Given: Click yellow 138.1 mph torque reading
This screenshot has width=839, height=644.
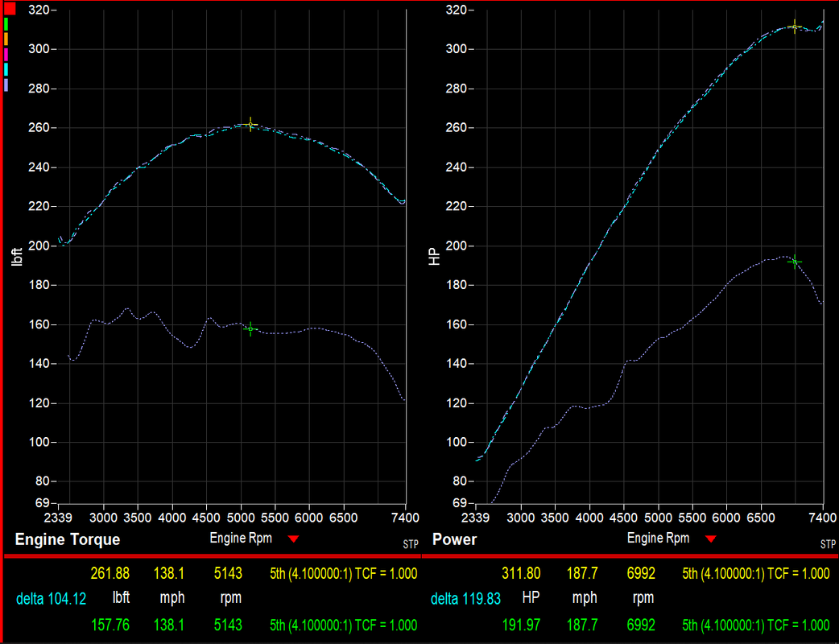Looking at the screenshot, I should [x=169, y=573].
